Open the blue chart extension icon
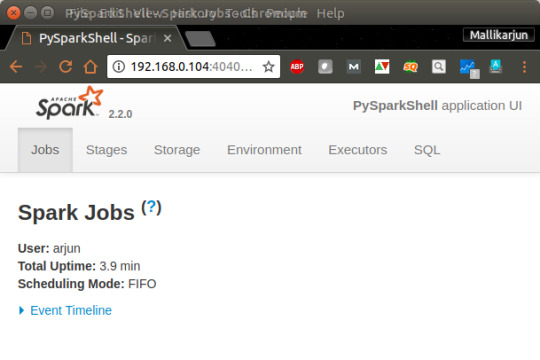540x360 pixels. coord(469,68)
